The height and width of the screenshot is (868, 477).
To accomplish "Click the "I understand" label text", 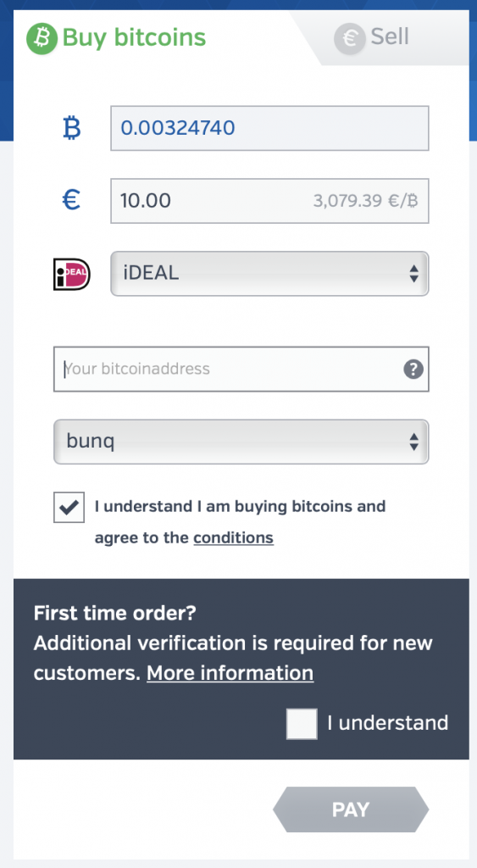I will click(x=388, y=723).
